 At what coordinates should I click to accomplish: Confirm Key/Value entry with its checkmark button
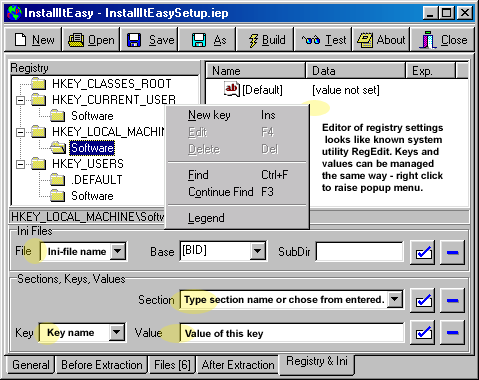click(422, 332)
